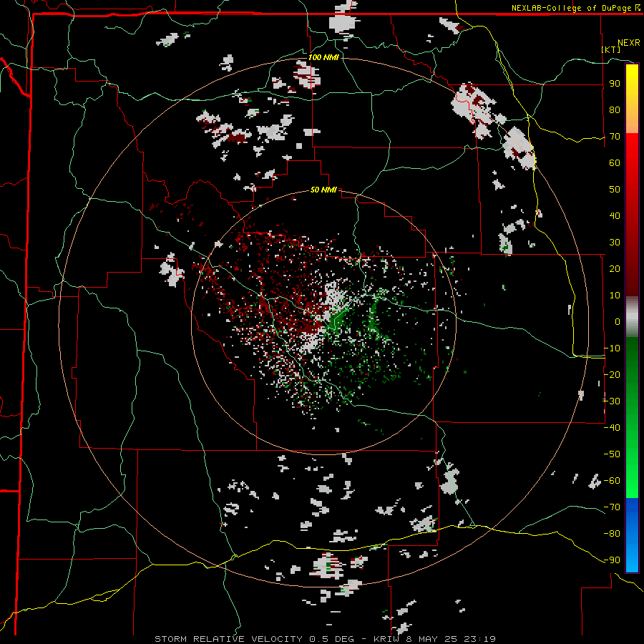Image resolution: width=644 pixels, height=644 pixels.
Task: Click the STORM RELATIVE VELOCITY footer title
Action: click(x=228, y=639)
